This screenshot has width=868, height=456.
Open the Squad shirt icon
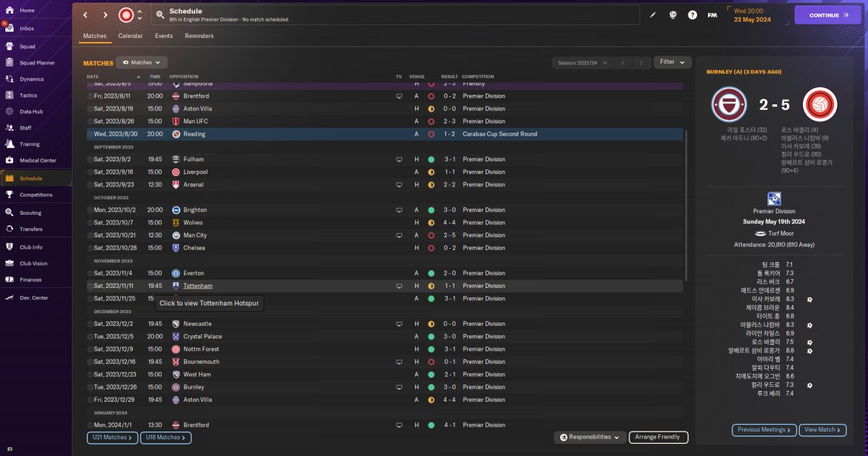[9, 46]
